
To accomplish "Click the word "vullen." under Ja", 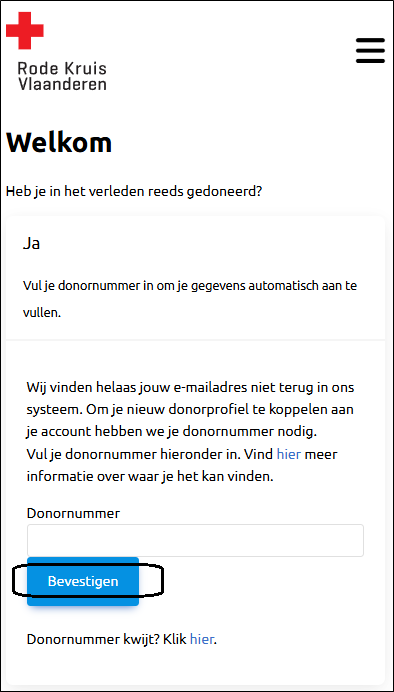I will (x=42, y=313).
